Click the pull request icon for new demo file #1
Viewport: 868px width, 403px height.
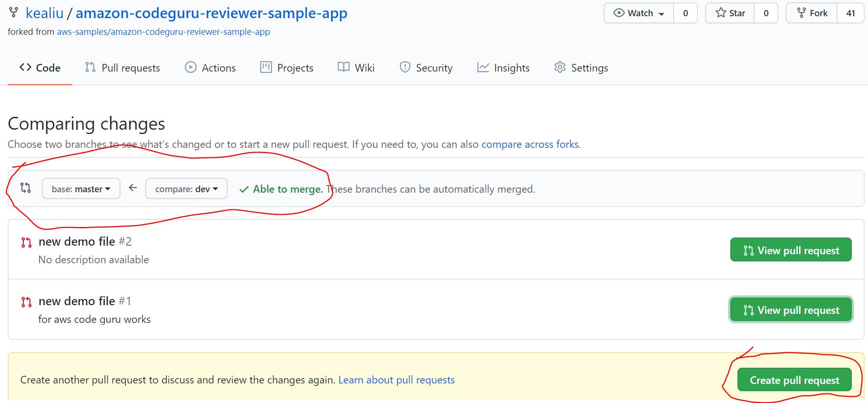coord(27,302)
